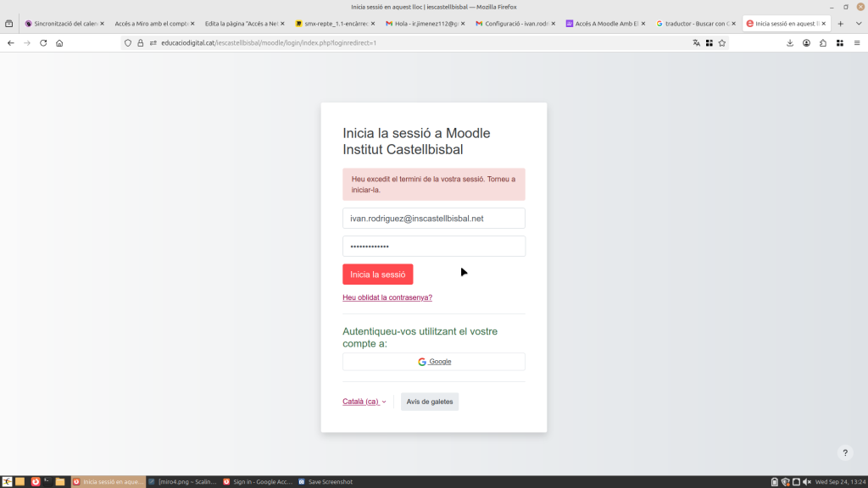Open a new browser tab
Viewport: 868px width, 488px height.
(x=840, y=24)
